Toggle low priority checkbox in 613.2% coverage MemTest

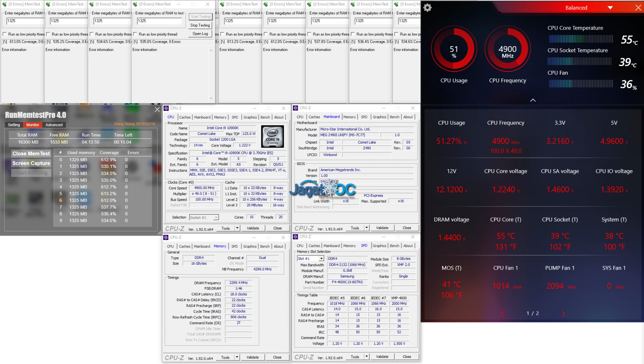tap(222, 34)
